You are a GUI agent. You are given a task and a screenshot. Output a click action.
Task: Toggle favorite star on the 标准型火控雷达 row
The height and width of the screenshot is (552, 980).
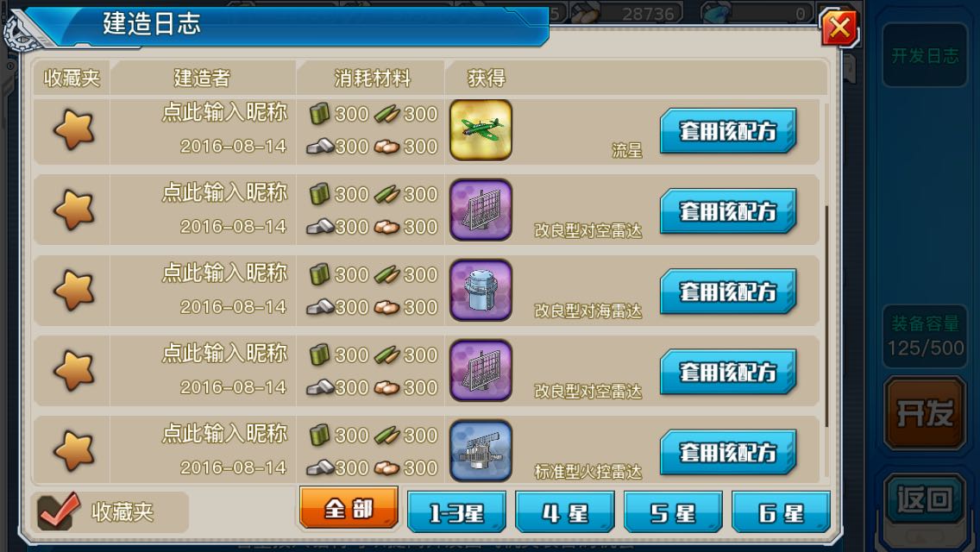tap(73, 451)
